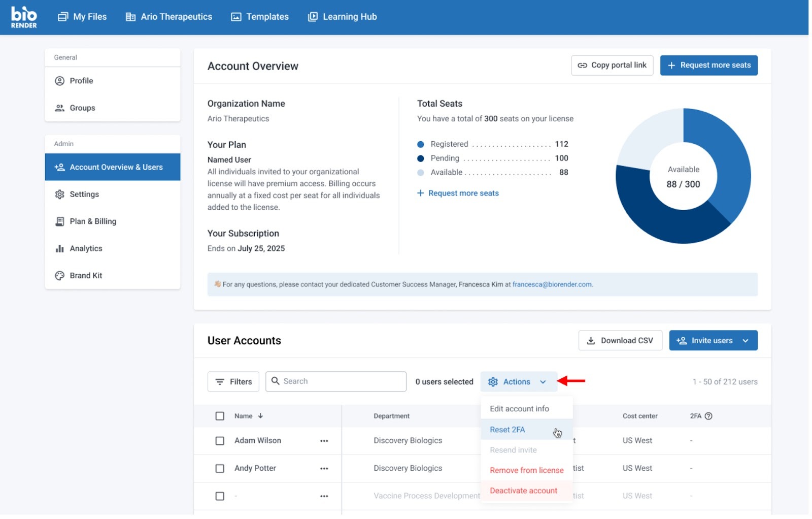
Task: Collapse the Actions dropdown menu
Action: click(518, 382)
